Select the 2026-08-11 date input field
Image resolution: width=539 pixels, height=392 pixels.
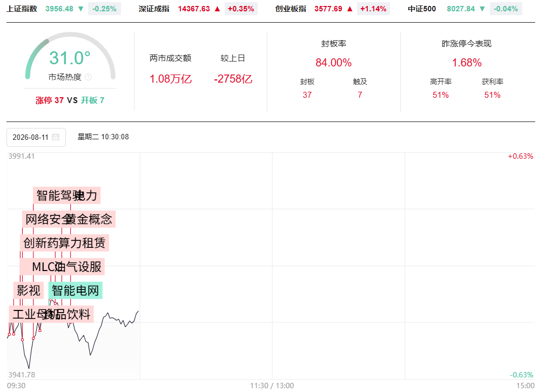point(36,138)
